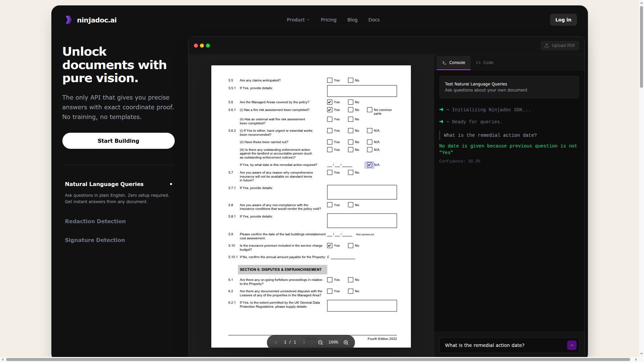Click the Start Building button
The width and height of the screenshot is (644, 362).
tap(118, 141)
